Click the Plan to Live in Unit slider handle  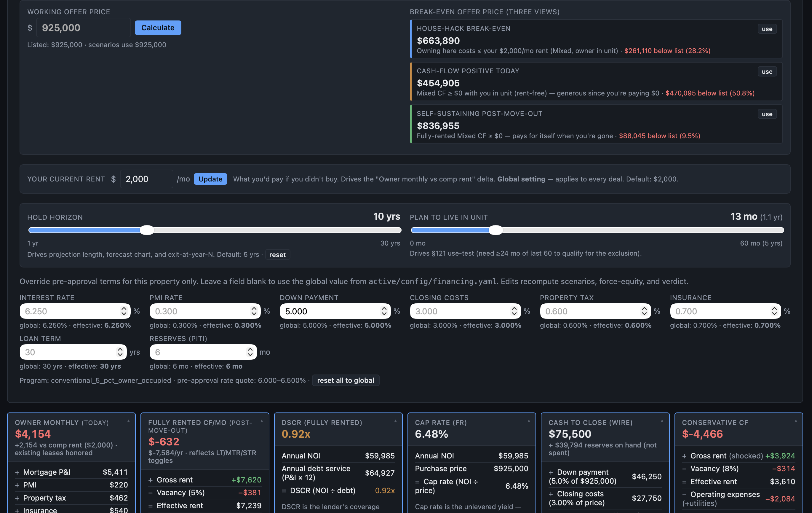coord(495,230)
